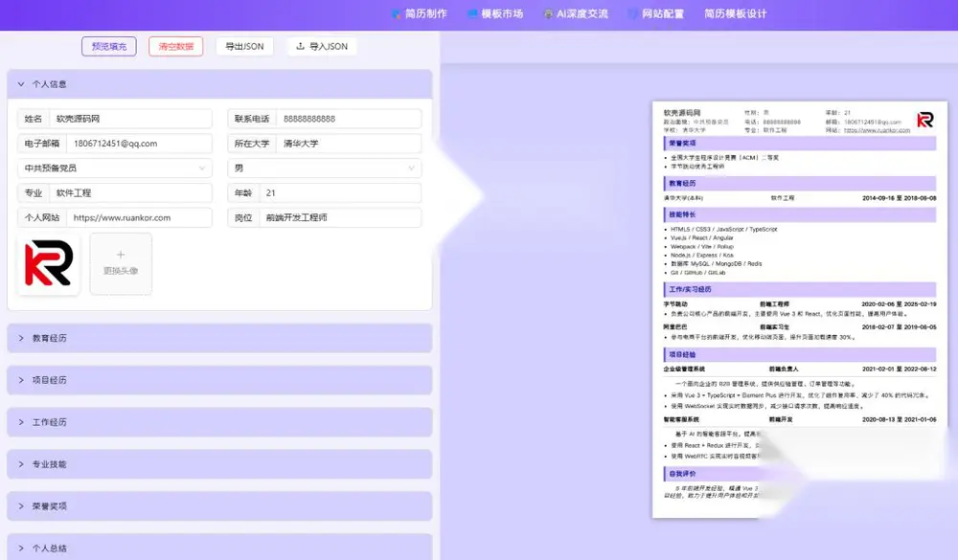Click the 所在大学 input field
Image resolution: width=958 pixels, height=560 pixels.
349,144
